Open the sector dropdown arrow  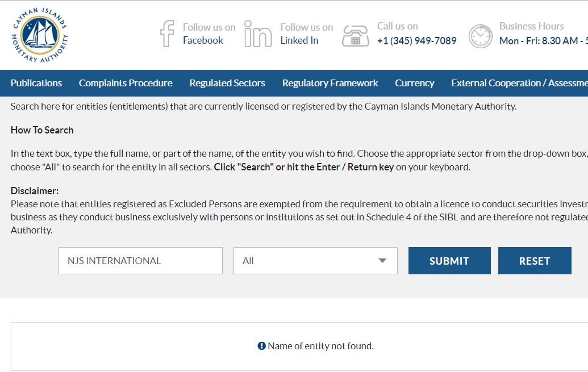382,261
